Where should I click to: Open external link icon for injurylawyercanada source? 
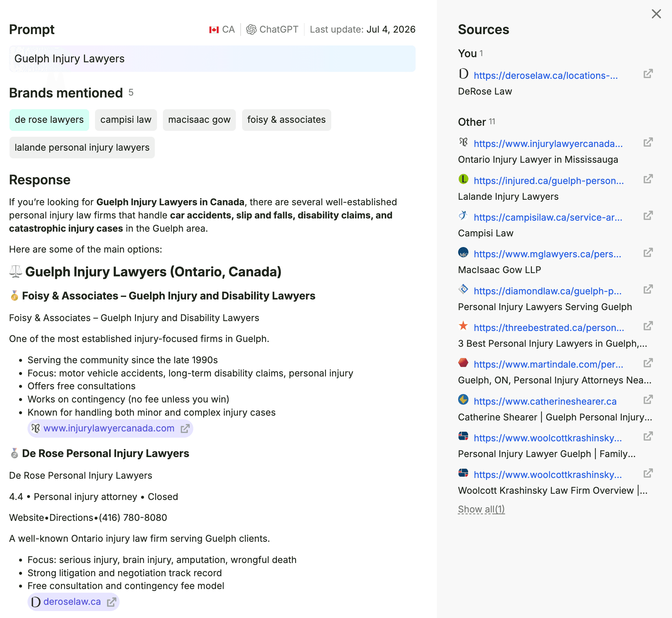point(648,142)
